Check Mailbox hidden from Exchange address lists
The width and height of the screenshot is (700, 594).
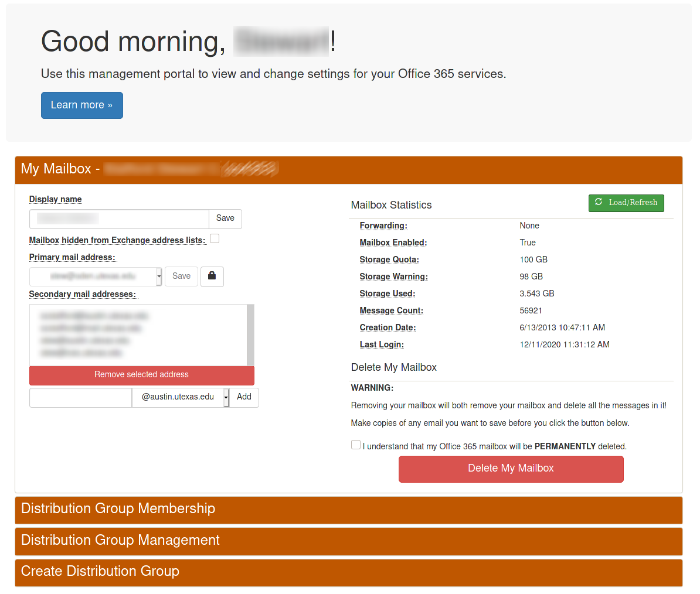tap(215, 238)
